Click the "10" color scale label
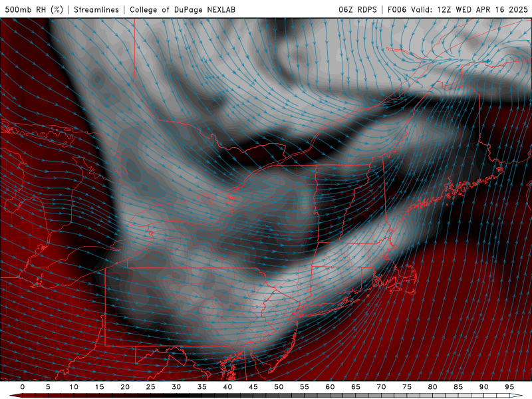 74,387
